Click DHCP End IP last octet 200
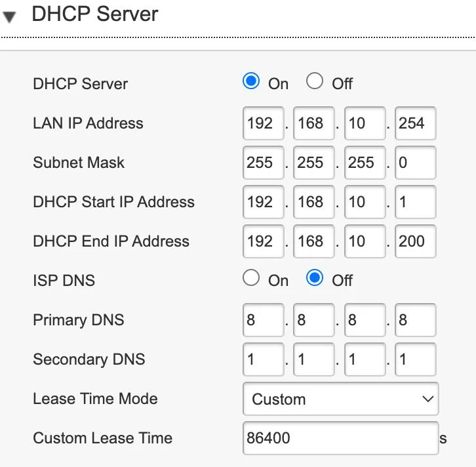 point(415,241)
